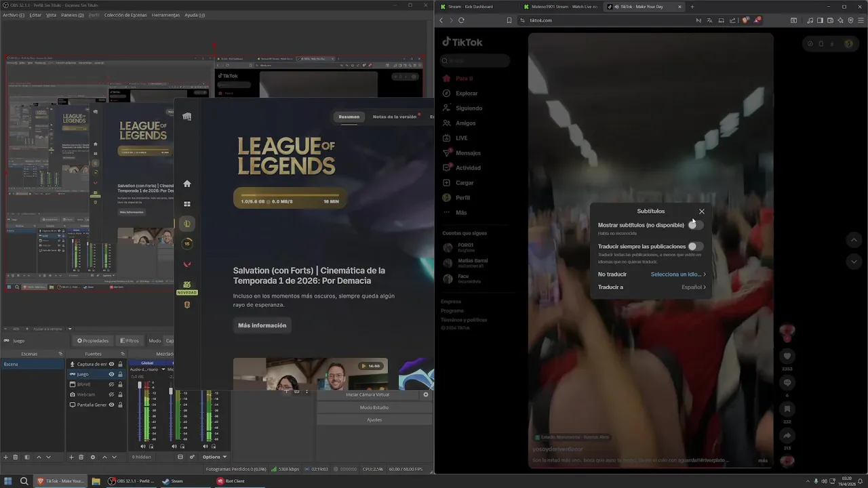The width and height of the screenshot is (868, 488).
Task: Open Windows Start menu
Action: coord(9,481)
